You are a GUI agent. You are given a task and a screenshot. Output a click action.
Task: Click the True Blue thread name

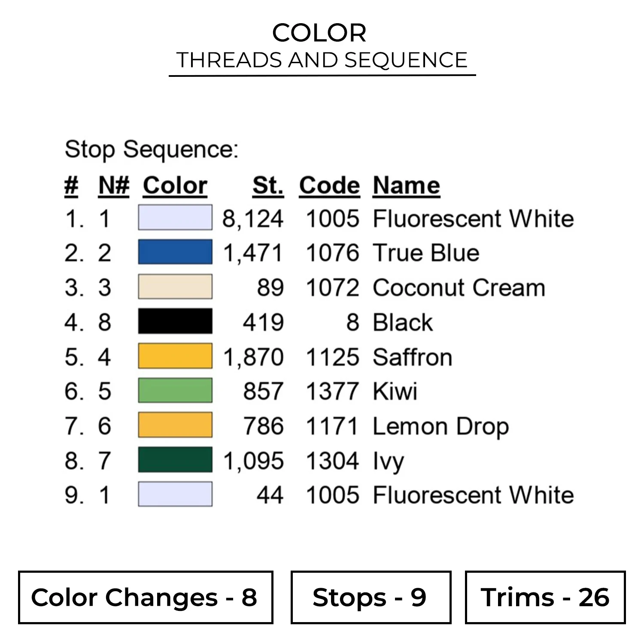pos(426,252)
